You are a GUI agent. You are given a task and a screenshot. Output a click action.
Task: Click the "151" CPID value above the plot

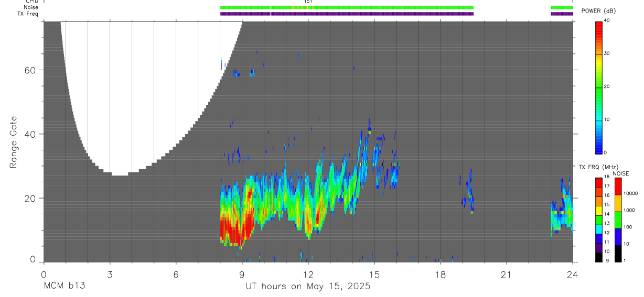pyautogui.click(x=308, y=2)
